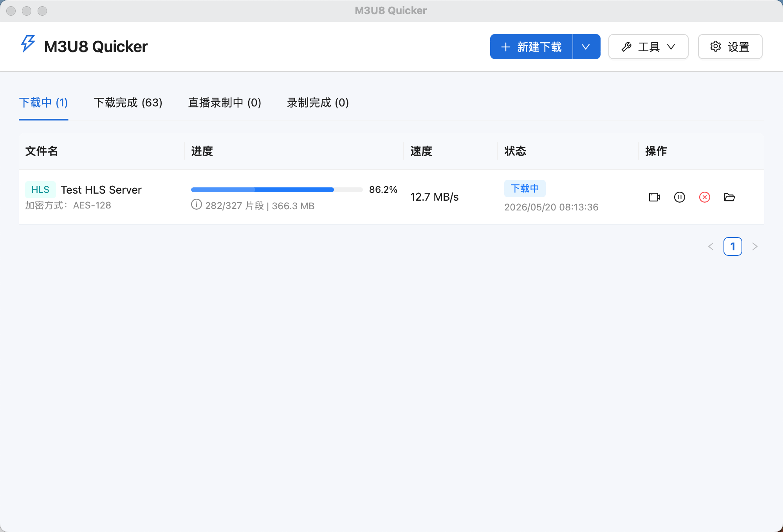The image size is (783, 532).
Task: Click the 新建下载 button
Action: point(532,47)
